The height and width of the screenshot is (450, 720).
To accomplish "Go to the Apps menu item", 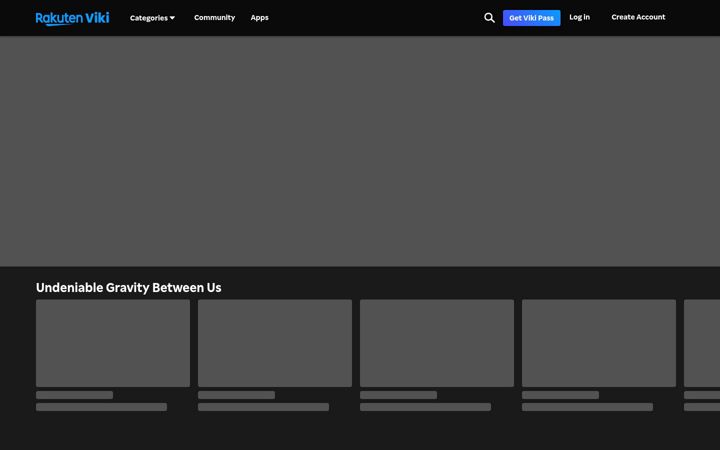I will [259, 17].
